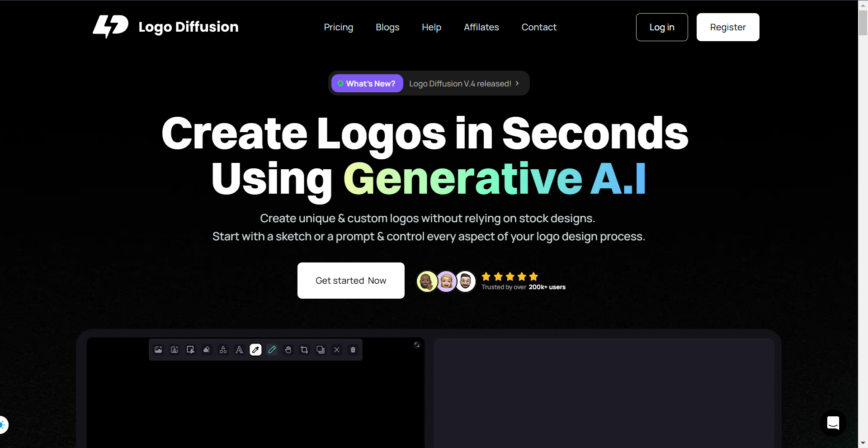The image size is (868, 448).
Task: Open the Shapes tool
Action: point(223,350)
